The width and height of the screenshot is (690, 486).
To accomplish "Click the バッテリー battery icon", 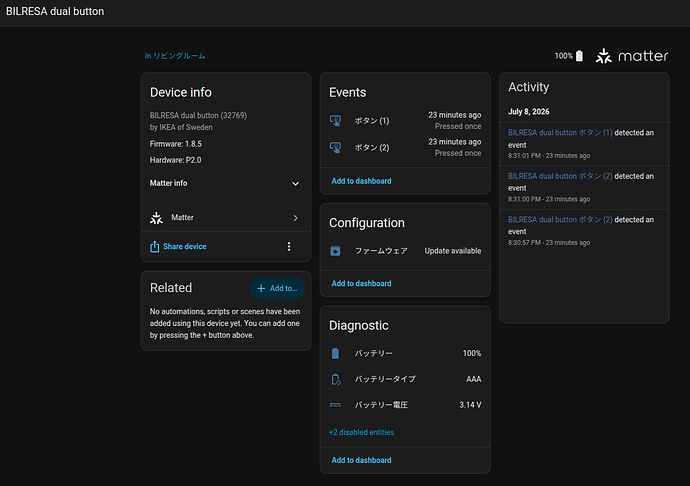I will pos(335,353).
